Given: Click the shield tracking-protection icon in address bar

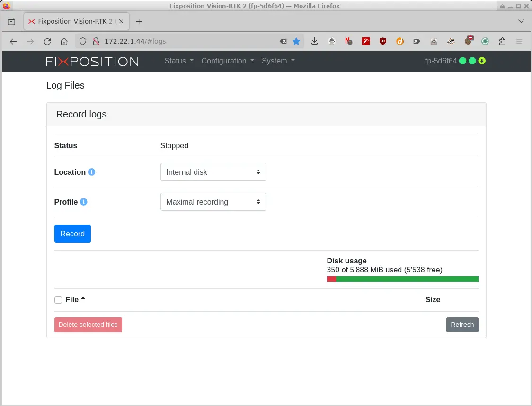Looking at the screenshot, I should [83, 41].
